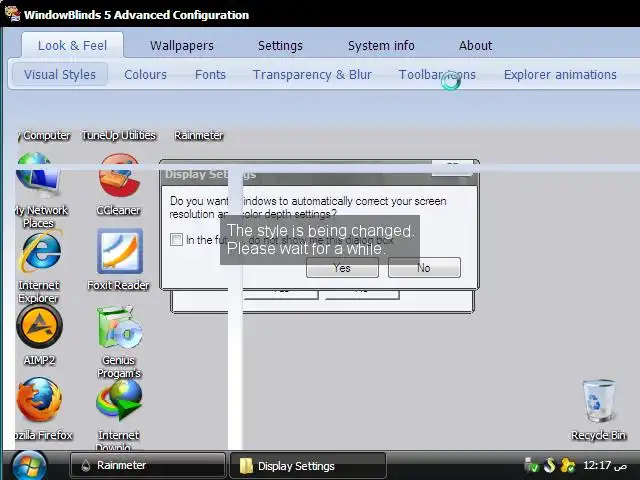Select the Toolbar icons sub-tab
The width and height of the screenshot is (640, 480).
click(x=437, y=74)
